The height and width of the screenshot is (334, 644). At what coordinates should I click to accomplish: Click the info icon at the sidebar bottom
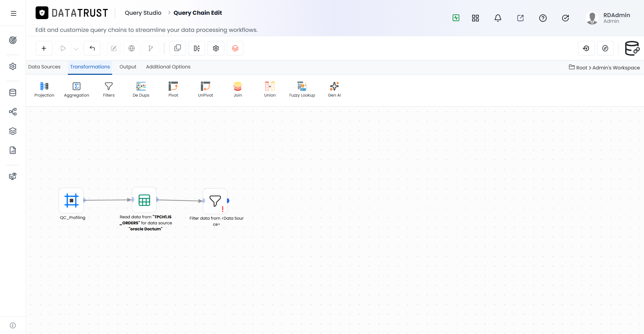tap(13, 325)
